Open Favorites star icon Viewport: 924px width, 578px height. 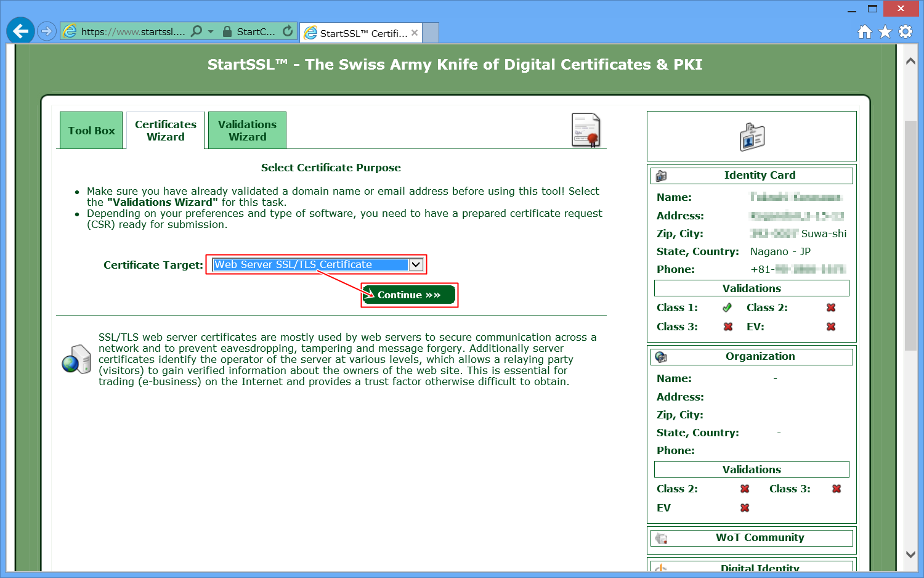pyautogui.click(x=885, y=32)
